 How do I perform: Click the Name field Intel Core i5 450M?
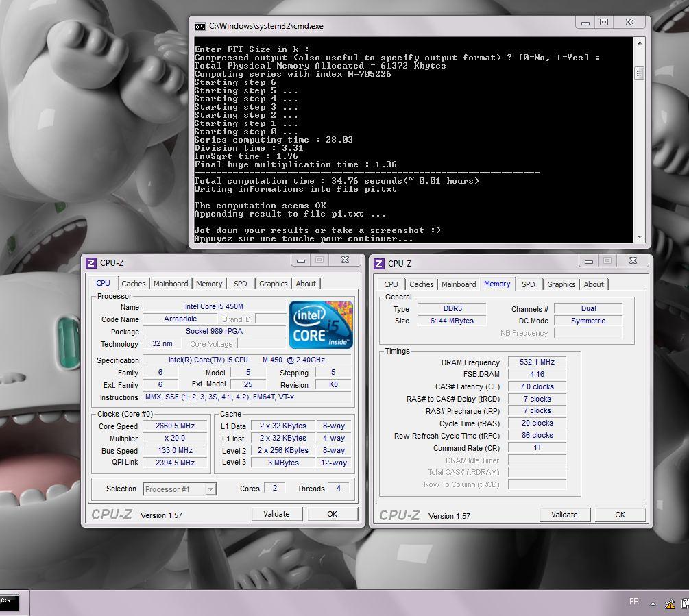214,306
